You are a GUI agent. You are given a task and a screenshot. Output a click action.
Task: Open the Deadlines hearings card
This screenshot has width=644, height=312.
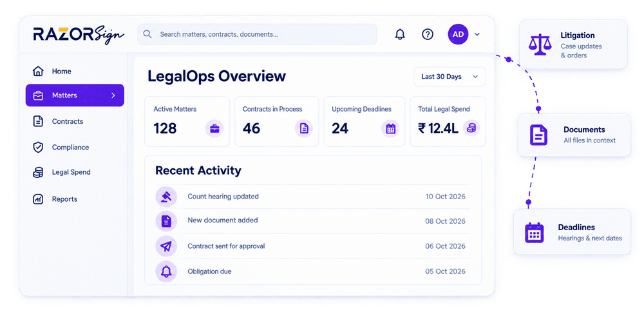click(572, 232)
